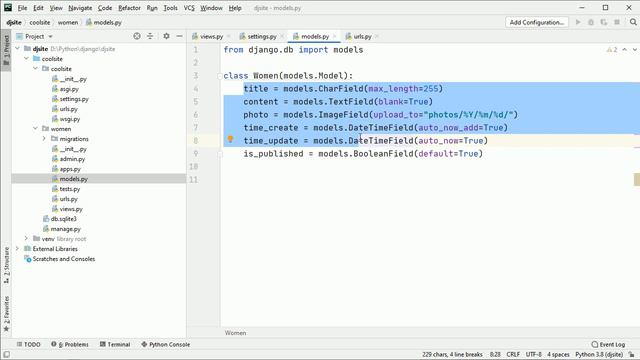The width and height of the screenshot is (640, 360).
Task: Select db.sqlite3 file in tree
Action: [63, 219]
